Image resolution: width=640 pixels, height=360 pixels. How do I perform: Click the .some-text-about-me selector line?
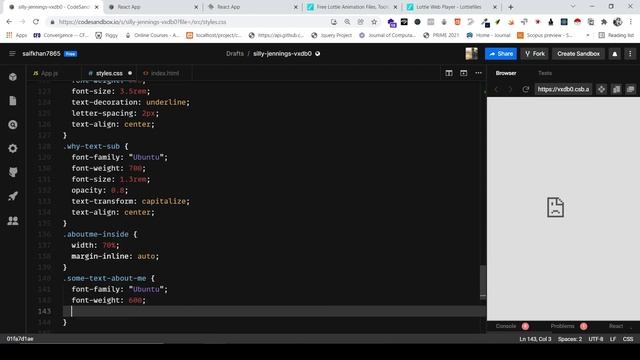coord(109,278)
